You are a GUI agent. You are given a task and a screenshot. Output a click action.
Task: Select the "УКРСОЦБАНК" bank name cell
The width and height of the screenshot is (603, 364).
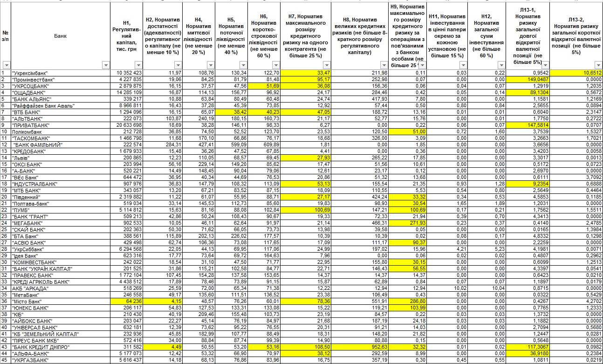coord(60,86)
